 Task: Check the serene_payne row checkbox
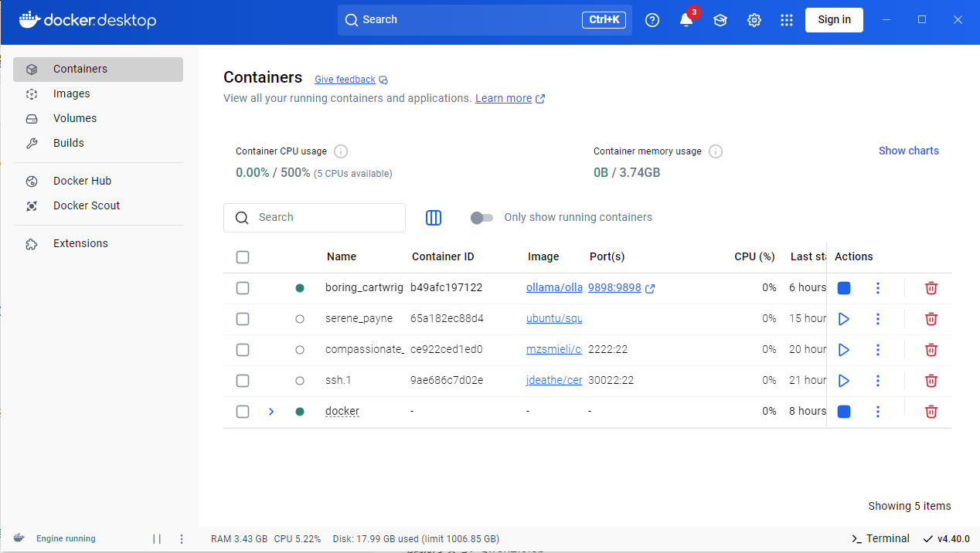243,319
